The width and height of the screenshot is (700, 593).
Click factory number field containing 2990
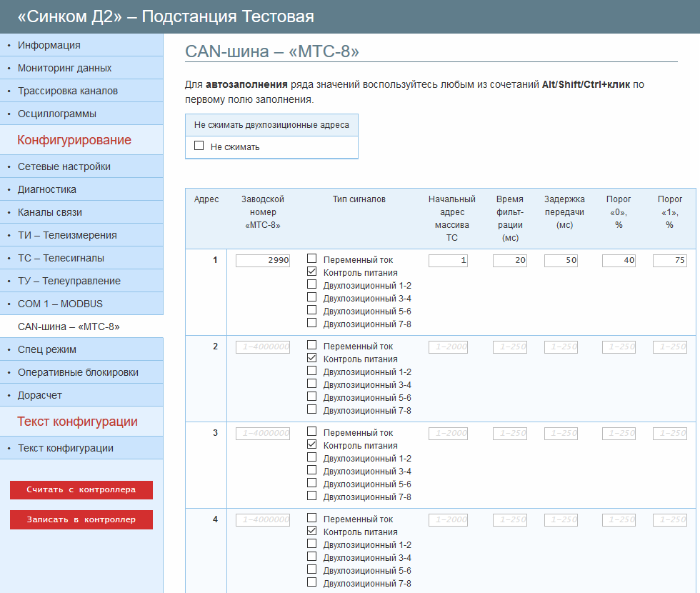[x=263, y=261]
